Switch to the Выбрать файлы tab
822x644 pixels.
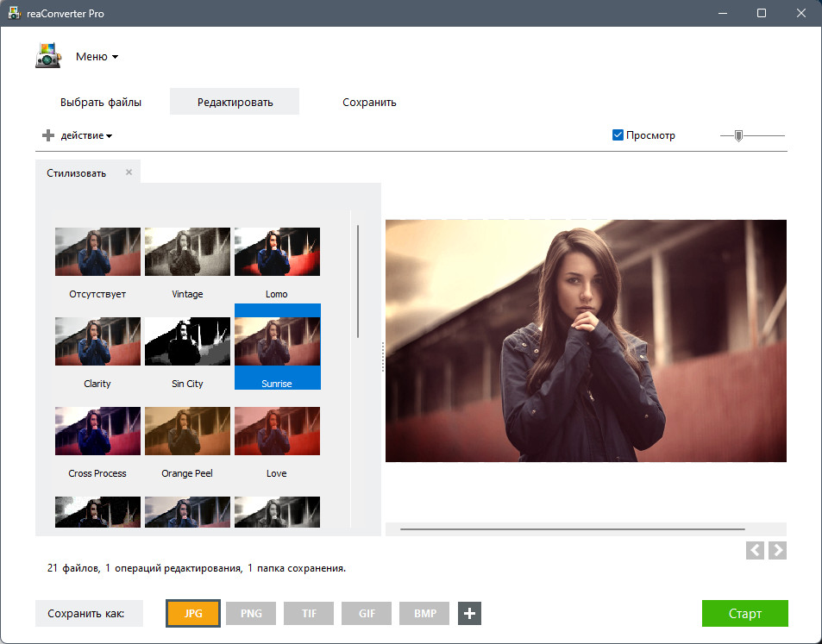click(101, 103)
